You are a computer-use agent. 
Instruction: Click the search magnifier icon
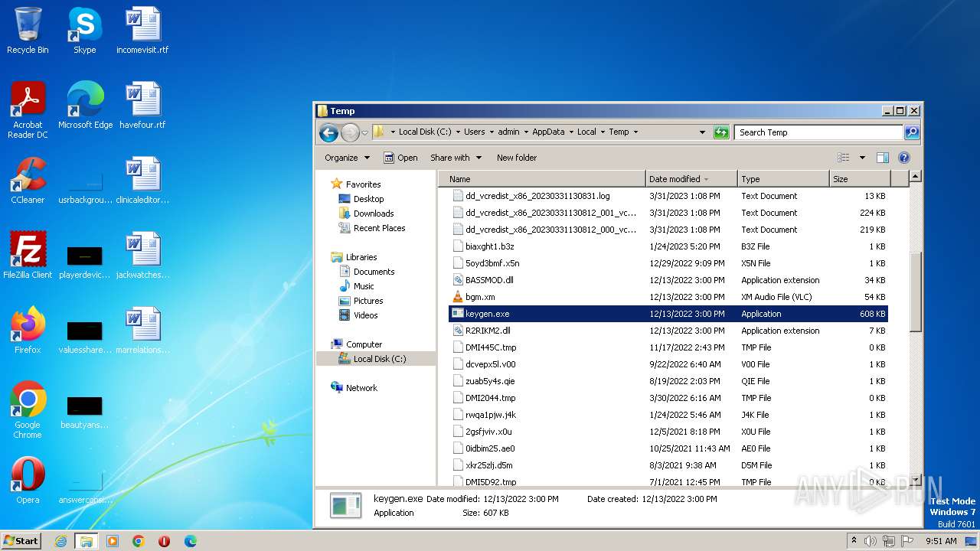[x=911, y=132]
